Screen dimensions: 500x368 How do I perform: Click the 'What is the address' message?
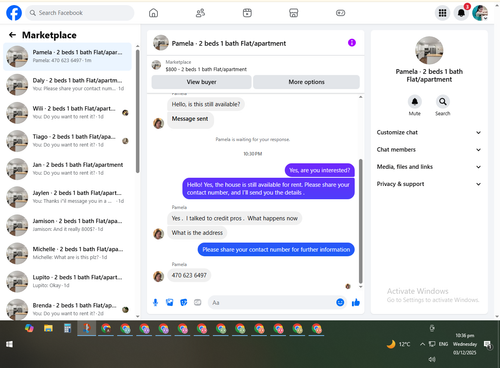tap(197, 233)
